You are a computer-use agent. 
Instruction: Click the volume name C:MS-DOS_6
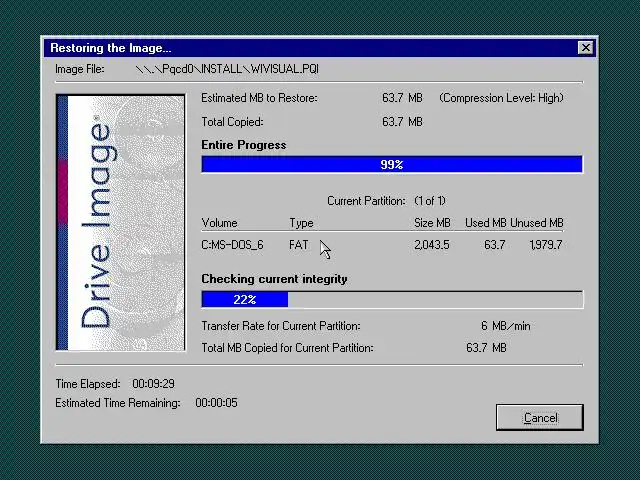[x=232, y=245]
